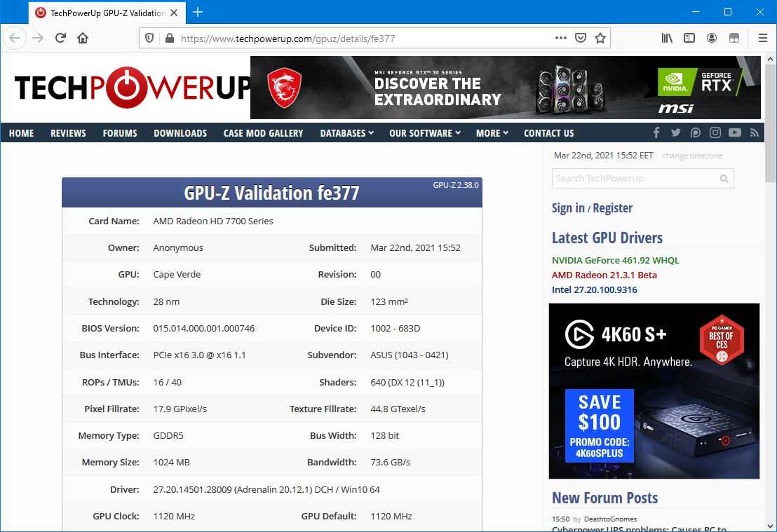Click the Register link
The image size is (777, 532).
612,208
